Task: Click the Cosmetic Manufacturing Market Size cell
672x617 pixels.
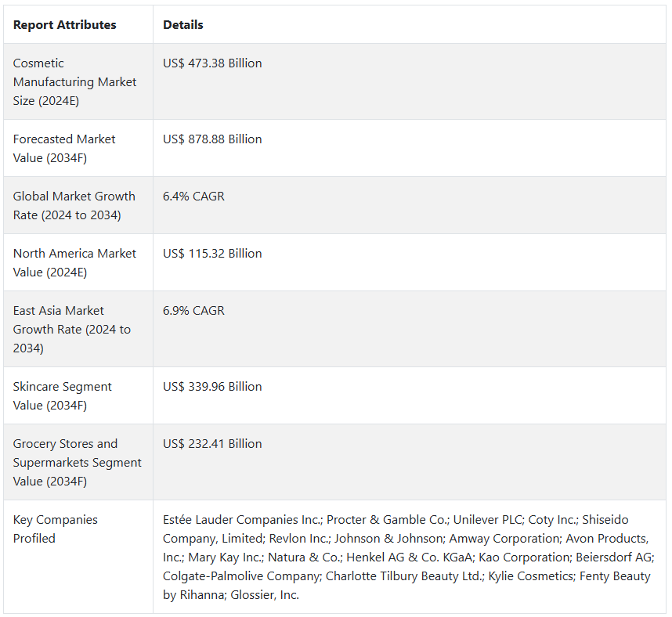Action: (x=74, y=81)
